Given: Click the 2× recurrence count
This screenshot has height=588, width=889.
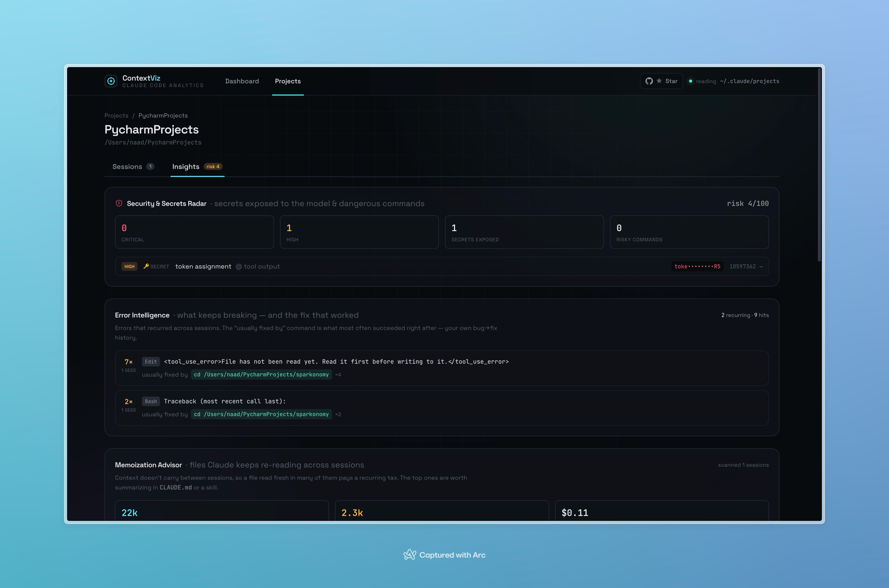Looking at the screenshot, I should pyautogui.click(x=129, y=402).
